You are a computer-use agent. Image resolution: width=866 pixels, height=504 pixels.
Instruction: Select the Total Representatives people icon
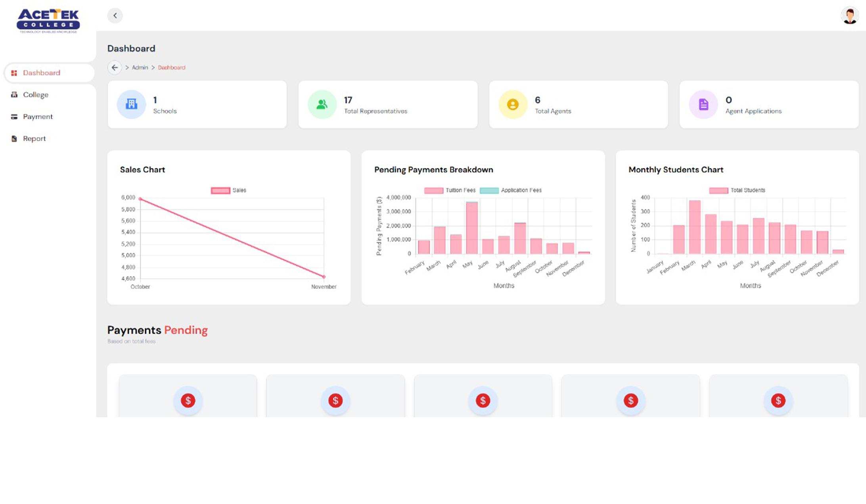[322, 104]
